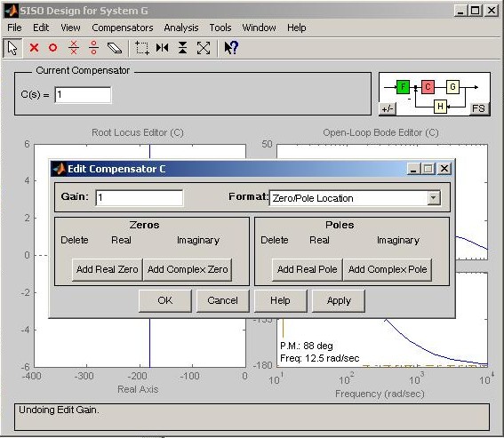Click the 'Undoing Edit Gain.' status text
The height and width of the screenshot is (438, 504).
[x=59, y=410]
